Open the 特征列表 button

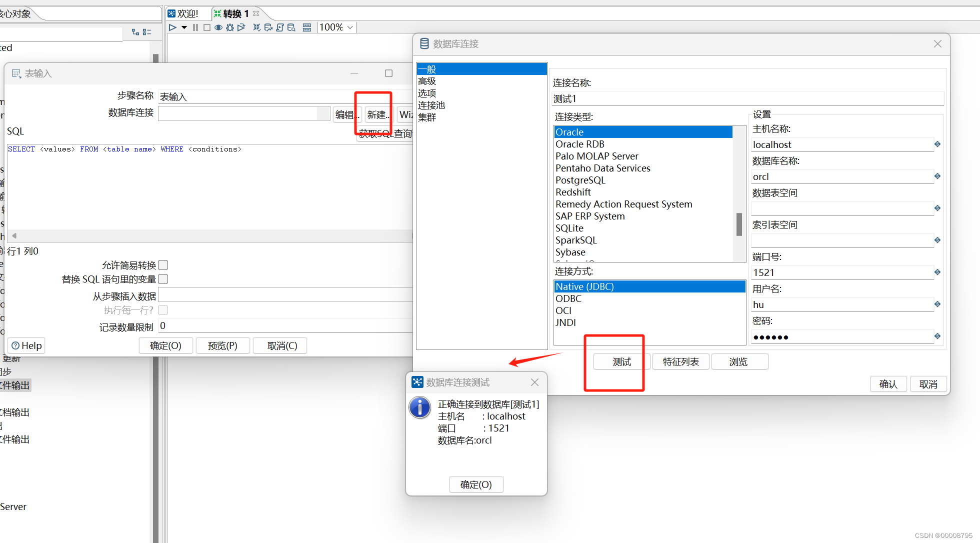[x=680, y=361]
